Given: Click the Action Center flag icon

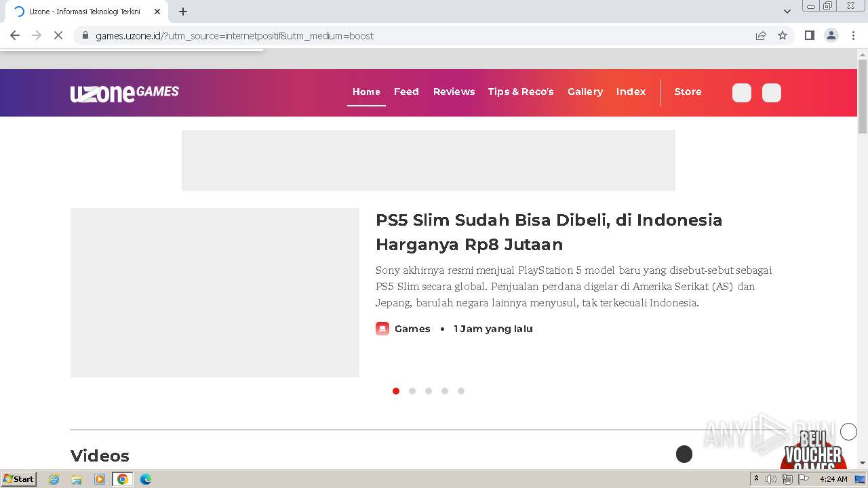Looking at the screenshot, I should point(804,479).
